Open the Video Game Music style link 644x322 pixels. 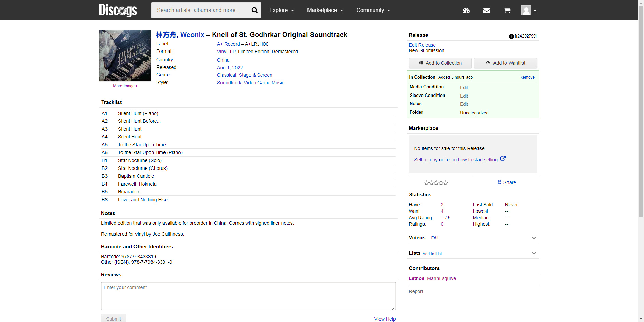coord(264,83)
